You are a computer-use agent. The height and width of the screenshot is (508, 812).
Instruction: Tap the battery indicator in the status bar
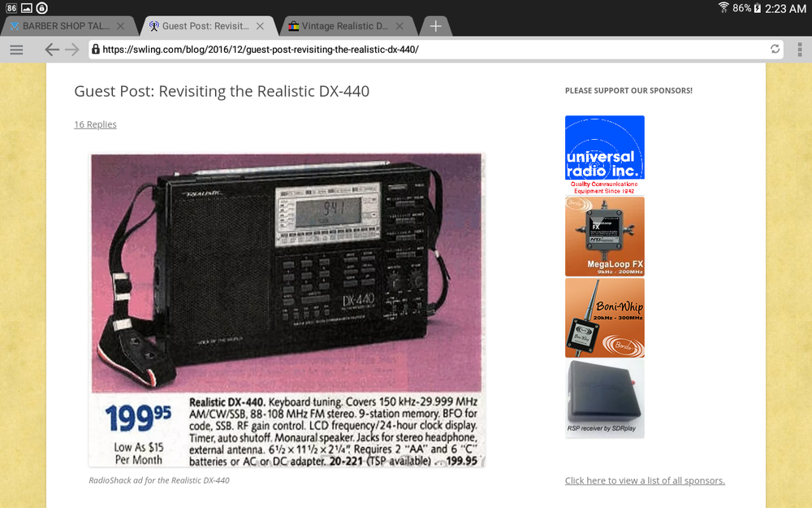point(747,8)
